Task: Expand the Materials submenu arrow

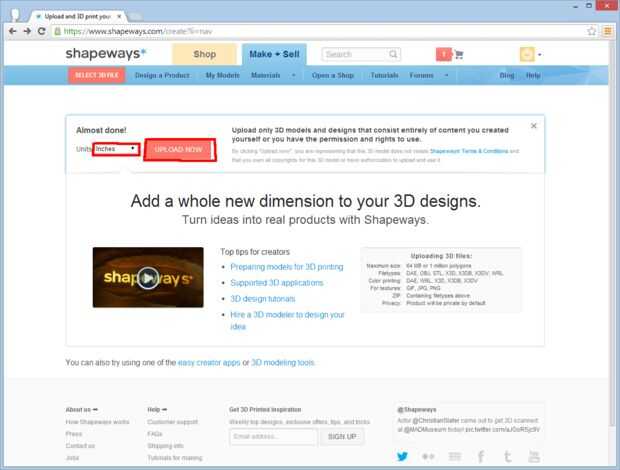Action: coord(293,75)
